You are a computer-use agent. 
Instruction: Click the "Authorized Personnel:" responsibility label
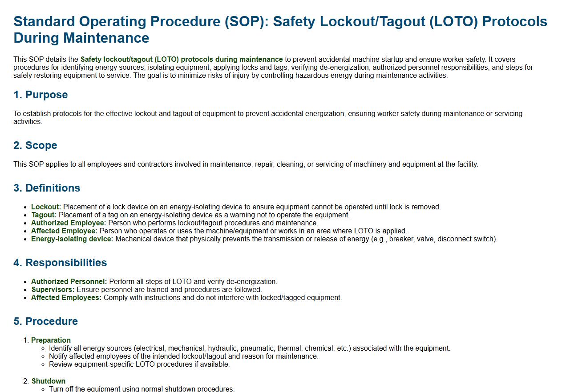click(69, 282)
